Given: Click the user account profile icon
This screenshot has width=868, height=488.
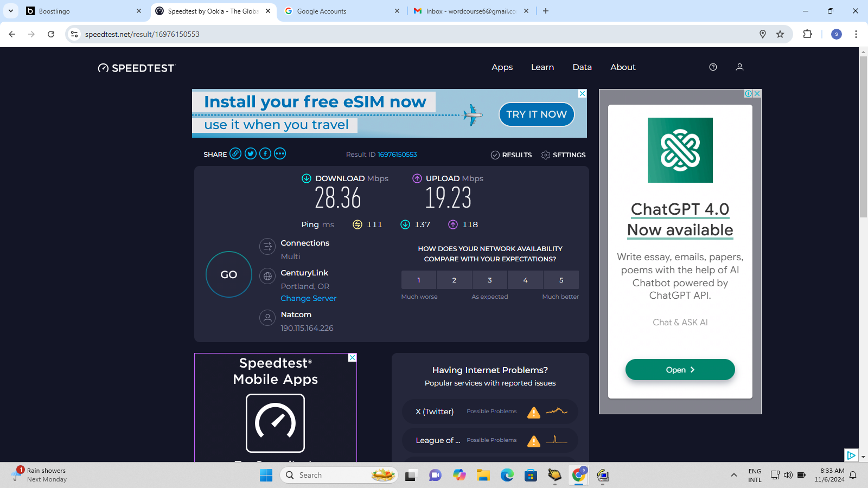Looking at the screenshot, I should (739, 67).
